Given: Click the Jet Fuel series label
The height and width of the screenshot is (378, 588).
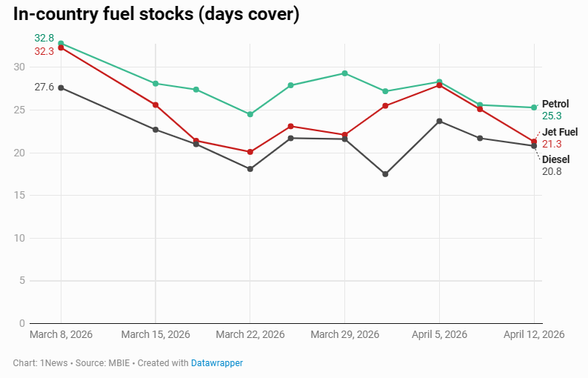Looking at the screenshot, I should 560,132.
